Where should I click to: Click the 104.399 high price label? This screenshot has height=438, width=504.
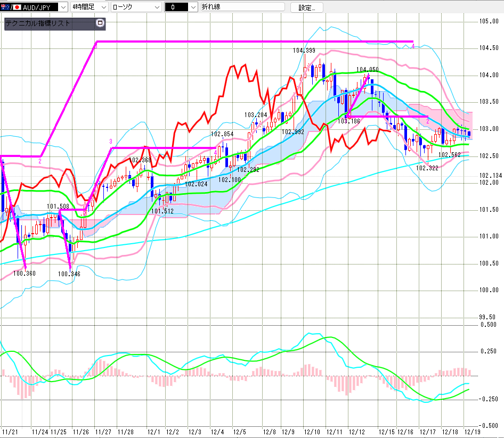tap(304, 51)
